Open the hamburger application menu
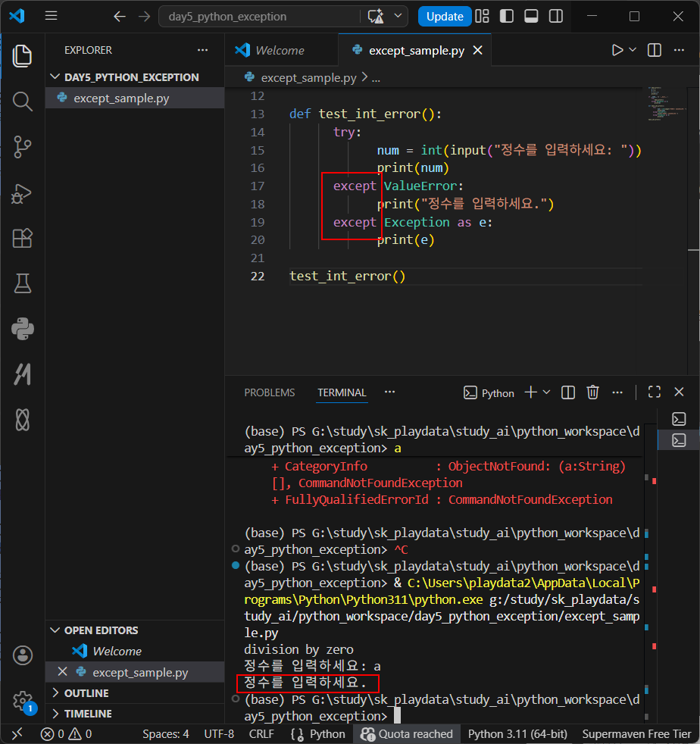Viewport: 700px width, 744px height. pos(52,16)
